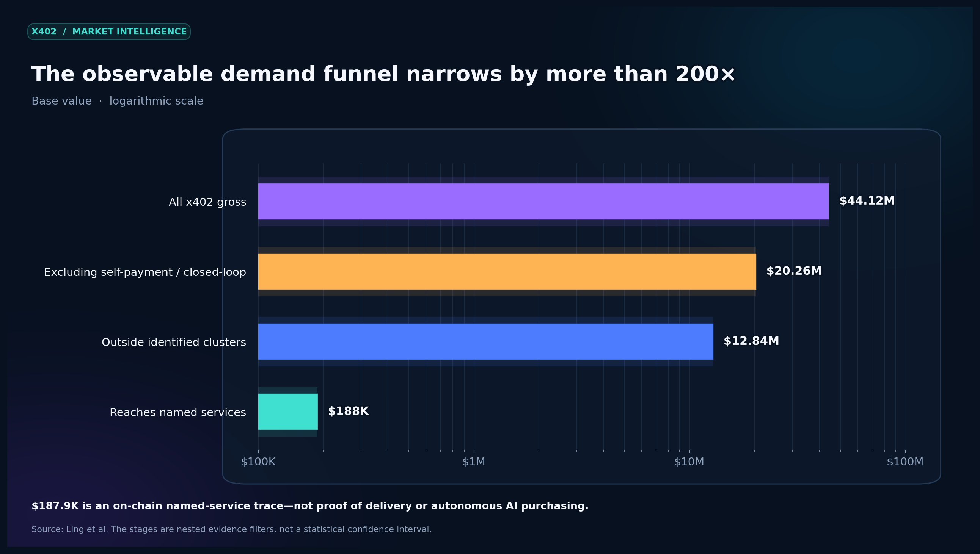Viewport: 980px width, 554px height.
Task: Click the $44.12M value label
Action: click(867, 201)
